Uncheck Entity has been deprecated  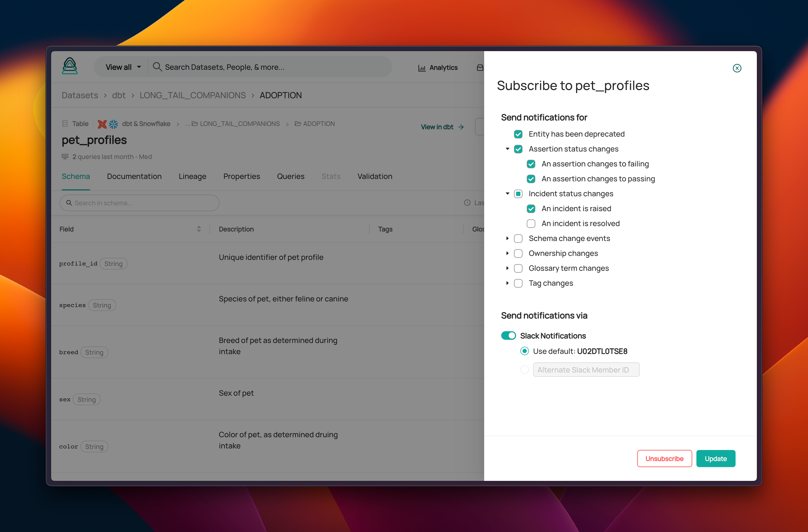[x=518, y=134]
